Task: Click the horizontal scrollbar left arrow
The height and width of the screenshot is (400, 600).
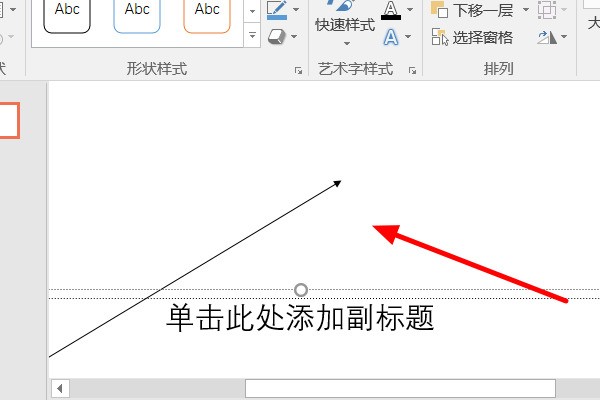Action: click(x=60, y=389)
